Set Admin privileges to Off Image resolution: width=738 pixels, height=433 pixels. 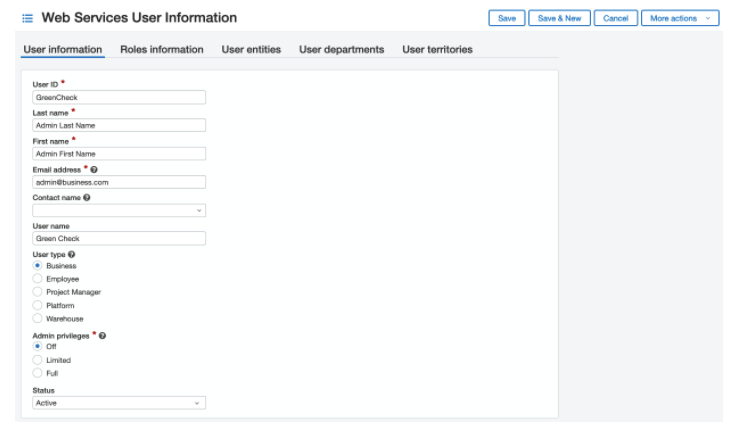[38, 346]
